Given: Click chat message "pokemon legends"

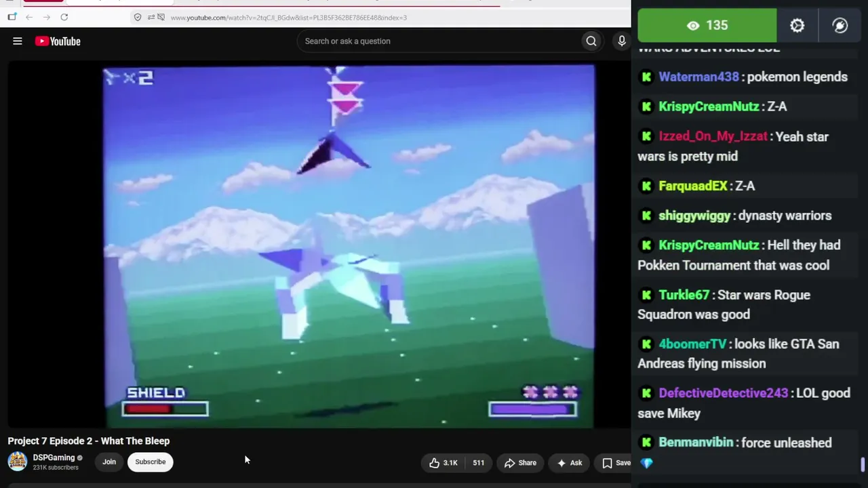Looking at the screenshot, I should click(797, 77).
